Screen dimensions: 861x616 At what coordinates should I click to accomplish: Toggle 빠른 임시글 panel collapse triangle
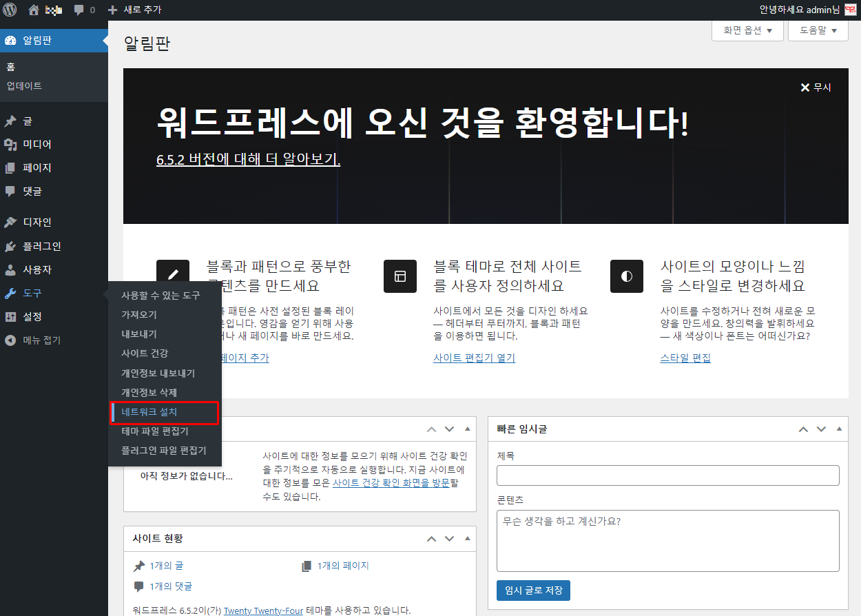coord(839,429)
